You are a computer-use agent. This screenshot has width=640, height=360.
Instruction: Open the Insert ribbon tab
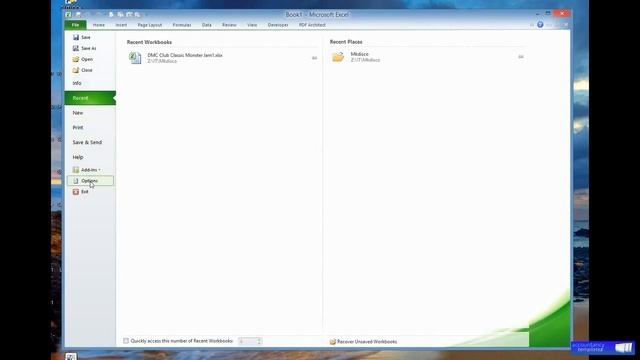(x=121, y=25)
